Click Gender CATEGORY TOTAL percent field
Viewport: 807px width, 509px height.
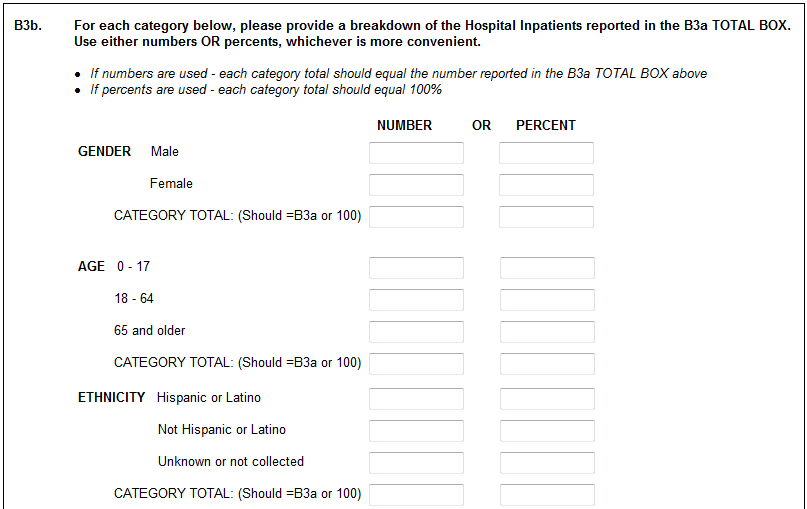click(546, 217)
